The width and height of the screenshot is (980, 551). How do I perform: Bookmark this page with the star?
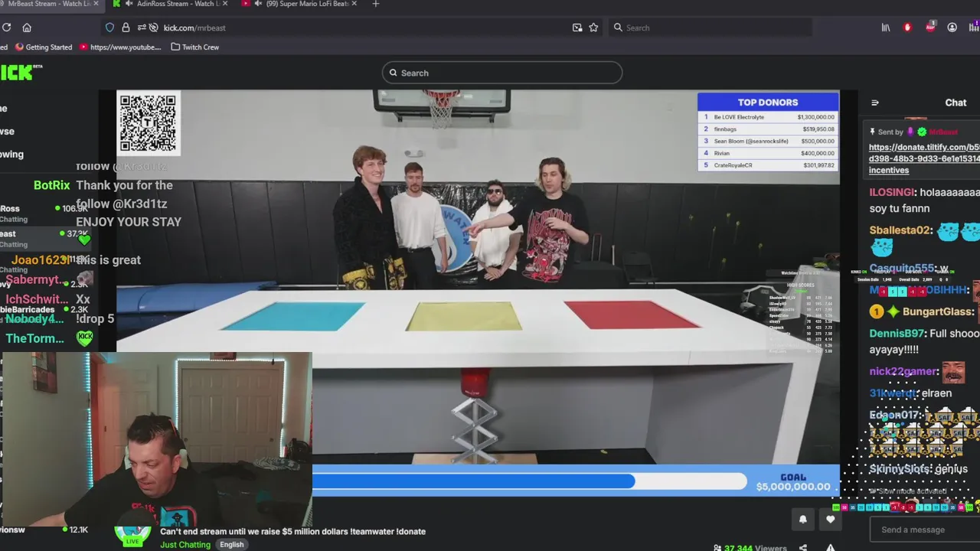(x=593, y=28)
